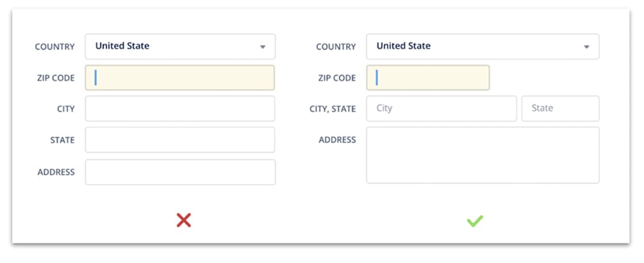This screenshot has width=644, height=263.
Task: Click the green checkmark icon
Action: pos(475,221)
